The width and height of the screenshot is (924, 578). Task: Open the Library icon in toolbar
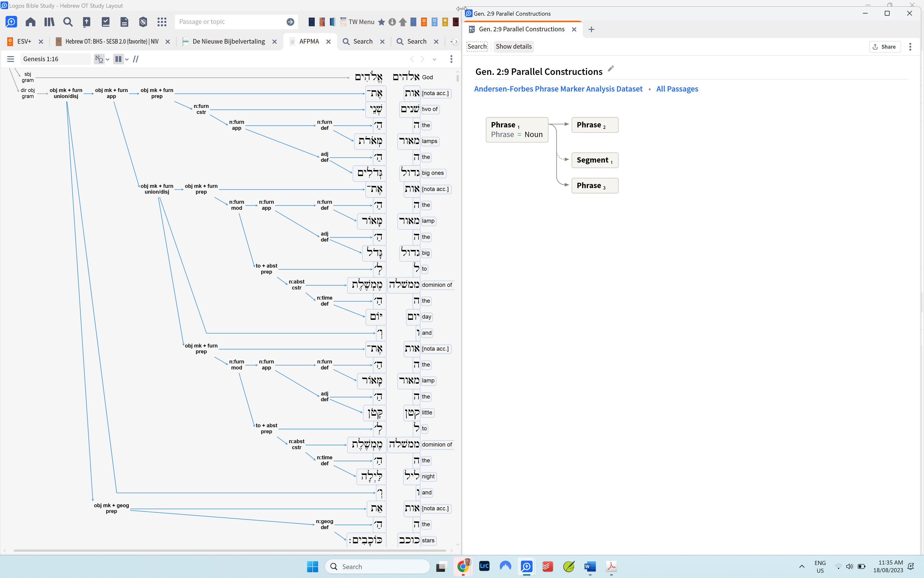coord(49,22)
